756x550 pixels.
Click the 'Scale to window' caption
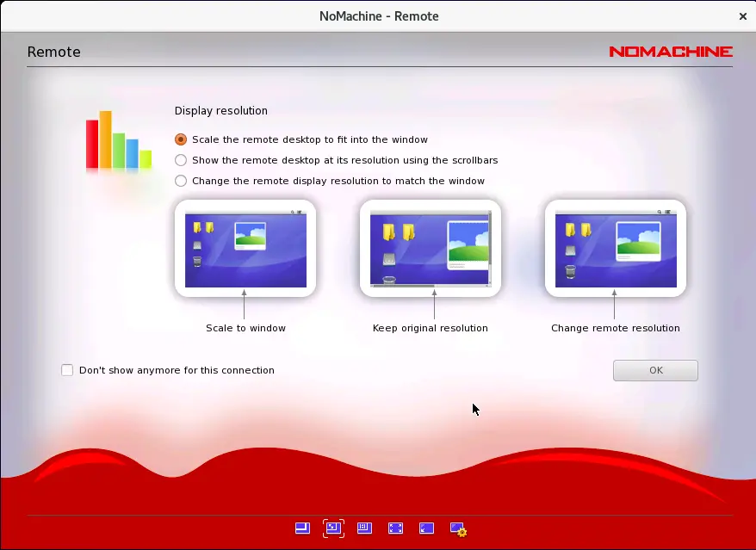click(x=246, y=328)
